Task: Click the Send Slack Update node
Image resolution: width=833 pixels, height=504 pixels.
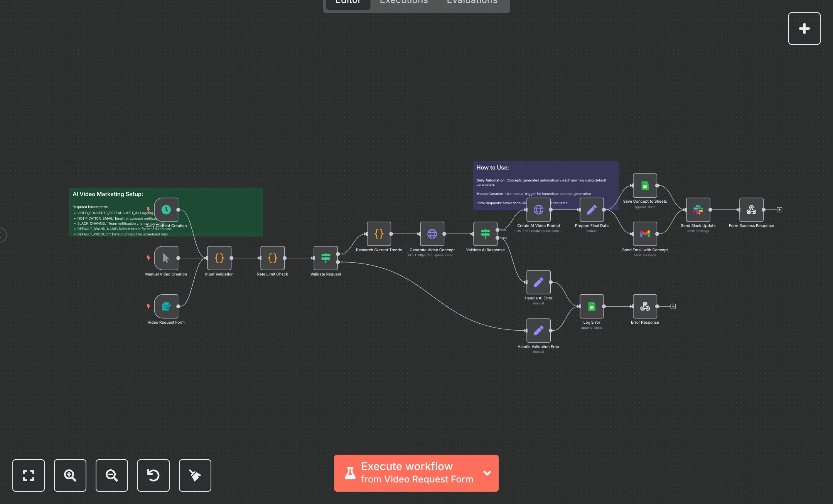Action: pyautogui.click(x=698, y=210)
